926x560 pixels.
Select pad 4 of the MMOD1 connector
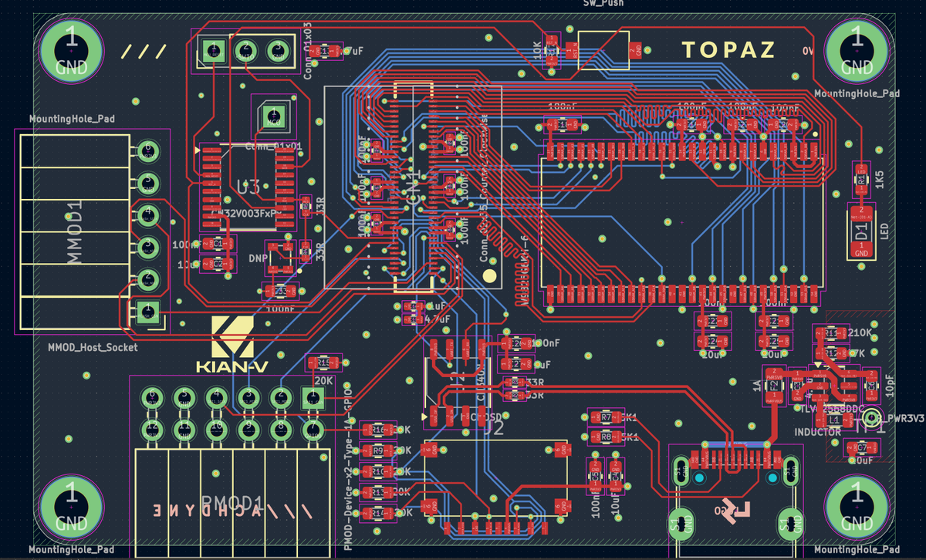click(x=147, y=215)
